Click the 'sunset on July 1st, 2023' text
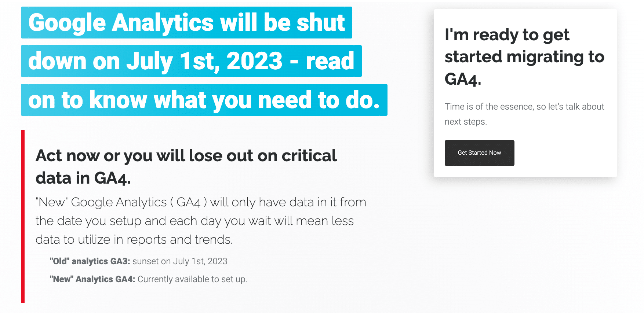644x313 pixels. point(180,261)
